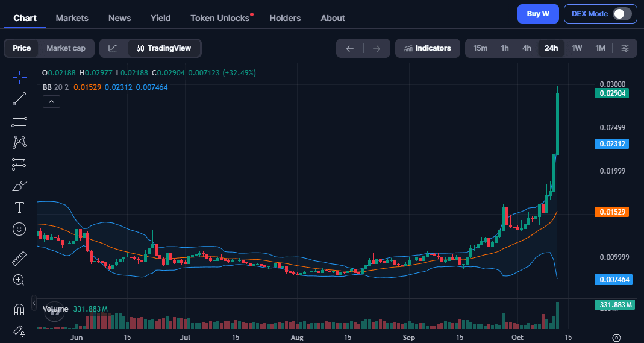Open the Indicators menu

[428, 48]
